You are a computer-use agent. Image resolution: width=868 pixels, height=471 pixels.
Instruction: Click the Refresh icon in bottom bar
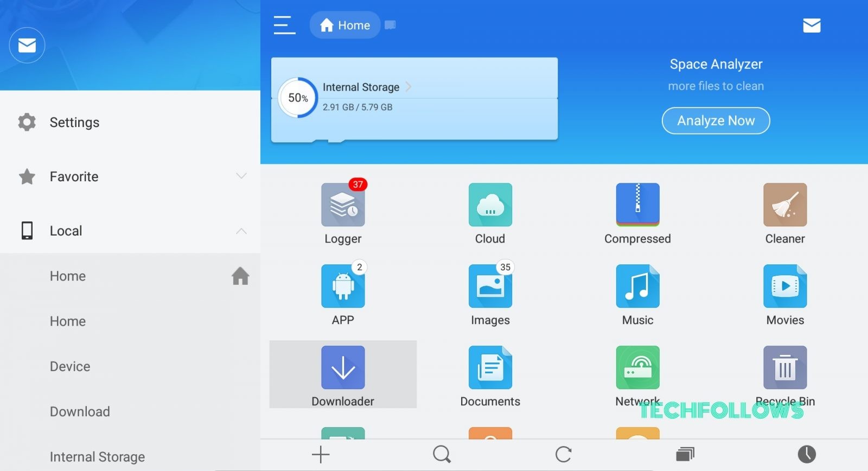[564, 454]
